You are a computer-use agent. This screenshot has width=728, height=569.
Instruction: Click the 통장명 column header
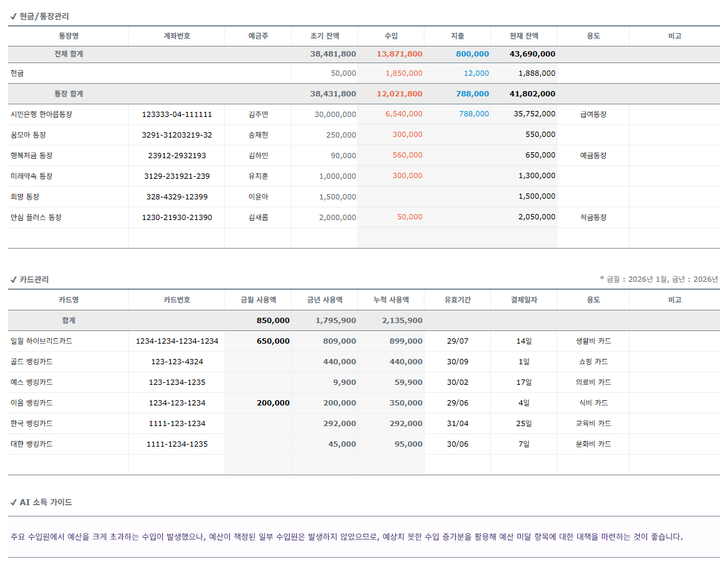[68, 36]
